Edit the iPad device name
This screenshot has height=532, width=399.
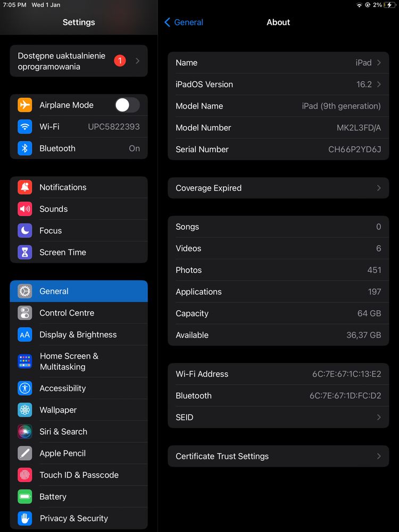click(x=278, y=63)
